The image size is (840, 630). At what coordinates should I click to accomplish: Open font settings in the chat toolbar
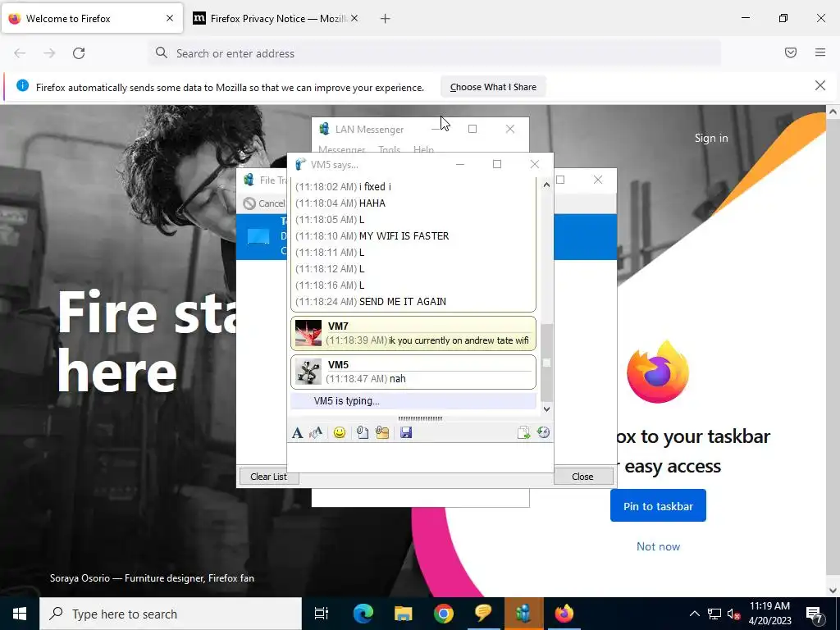pos(297,433)
